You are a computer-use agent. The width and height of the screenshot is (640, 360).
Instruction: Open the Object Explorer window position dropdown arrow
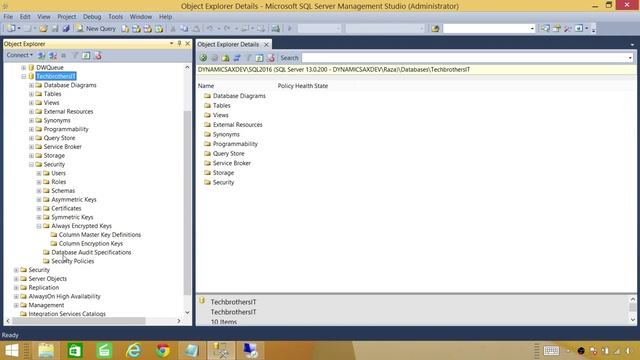tap(171, 43)
